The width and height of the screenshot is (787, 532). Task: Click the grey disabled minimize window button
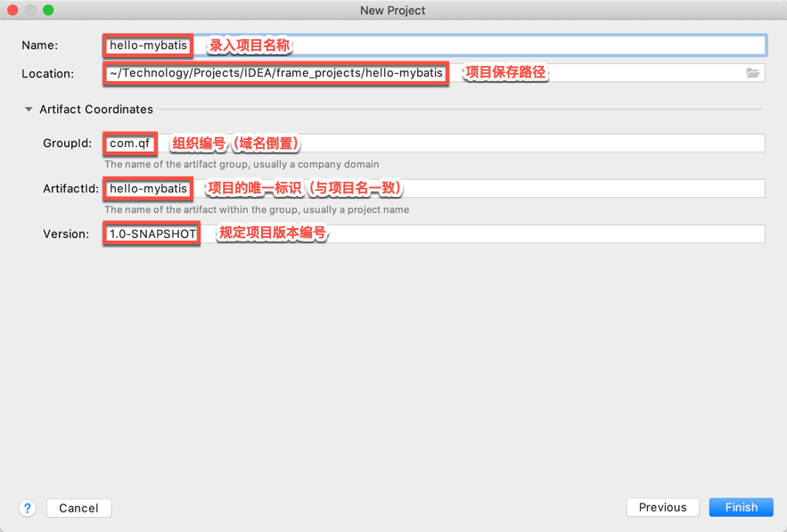point(30,10)
